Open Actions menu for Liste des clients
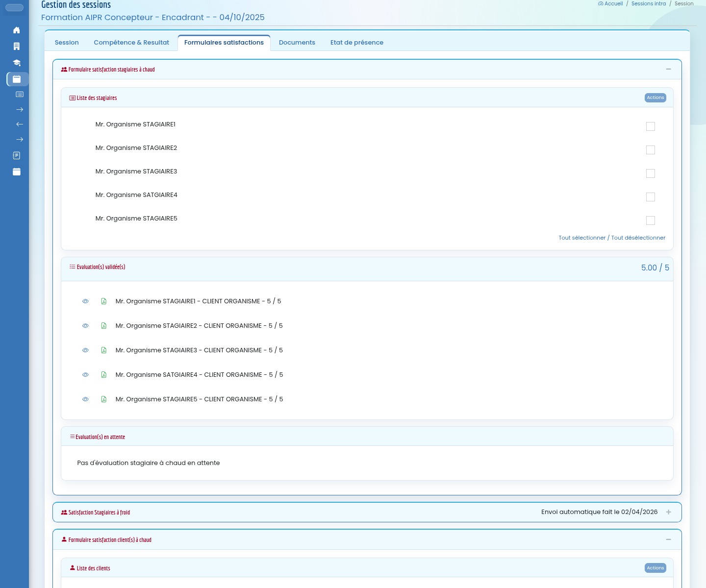Image resolution: width=706 pixels, height=588 pixels. pos(656,568)
